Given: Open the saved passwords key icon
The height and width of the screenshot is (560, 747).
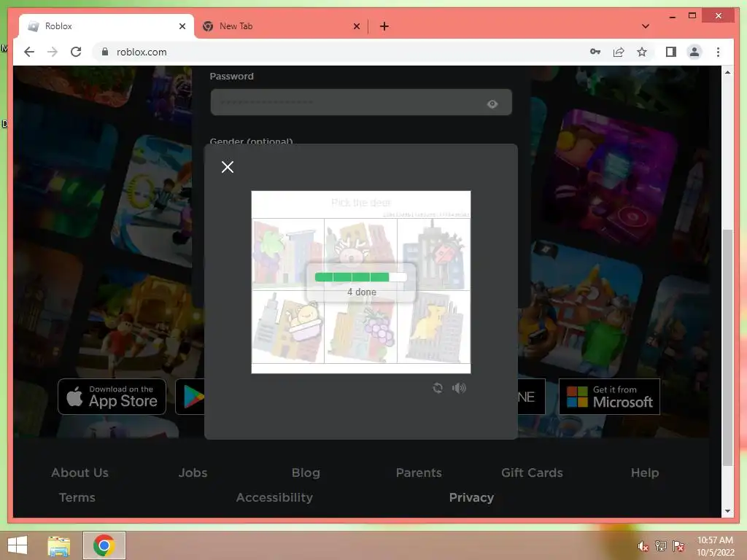Looking at the screenshot, I should (x=595, y=52).
